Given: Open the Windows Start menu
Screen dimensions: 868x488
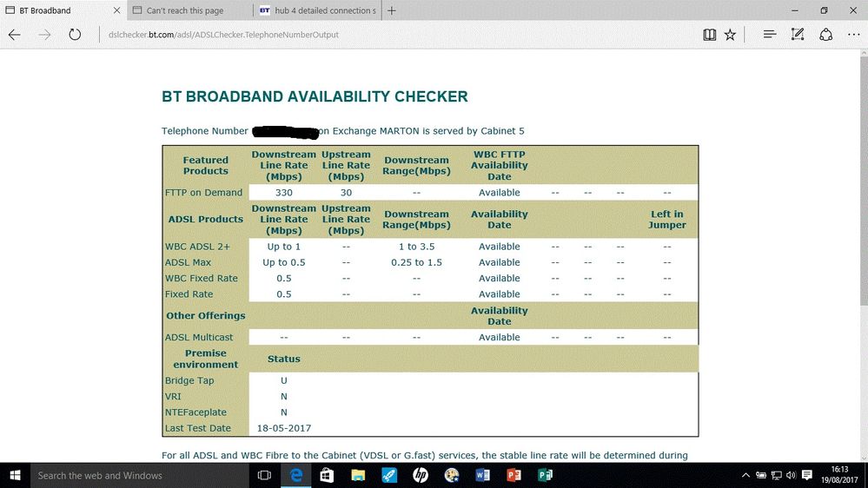Looking at the screenshot, I should pos(15,475).
